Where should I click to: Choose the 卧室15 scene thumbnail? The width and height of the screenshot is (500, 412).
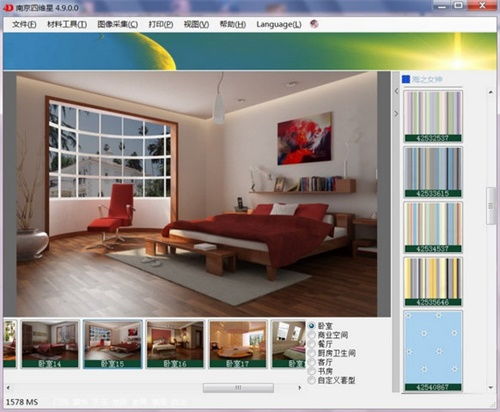tap(113, 344)
